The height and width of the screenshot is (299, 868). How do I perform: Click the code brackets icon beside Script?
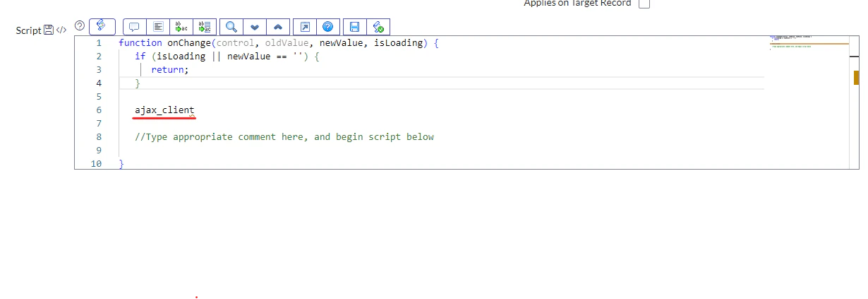(x=61, y=30)
